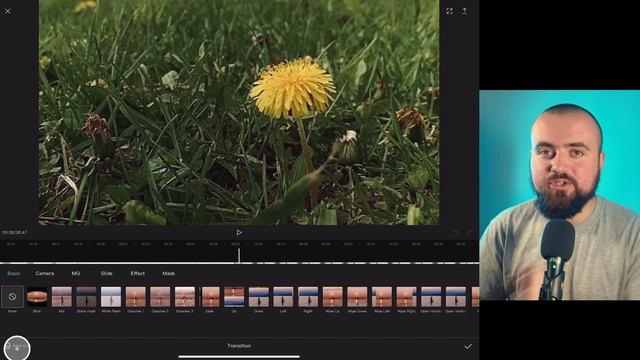
Task: Pick the Left transition thumbnail
Action: [x=283, y=297]
